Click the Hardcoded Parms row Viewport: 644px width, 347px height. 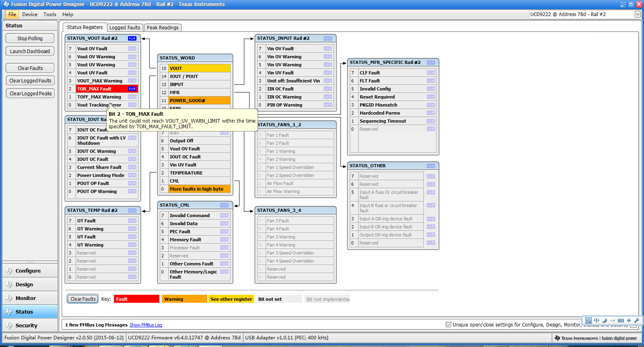[393, 113]
